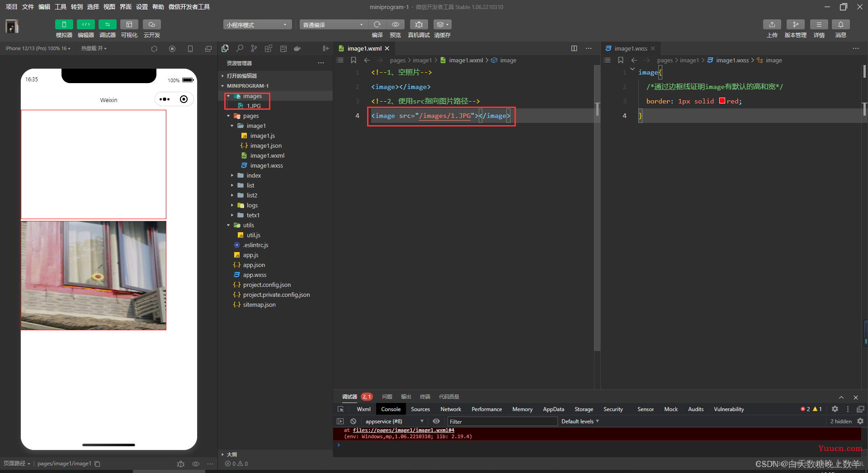Viewport: 868px width, 473px height.
Task: Split the editor layout icon
Action: (574, 48)
